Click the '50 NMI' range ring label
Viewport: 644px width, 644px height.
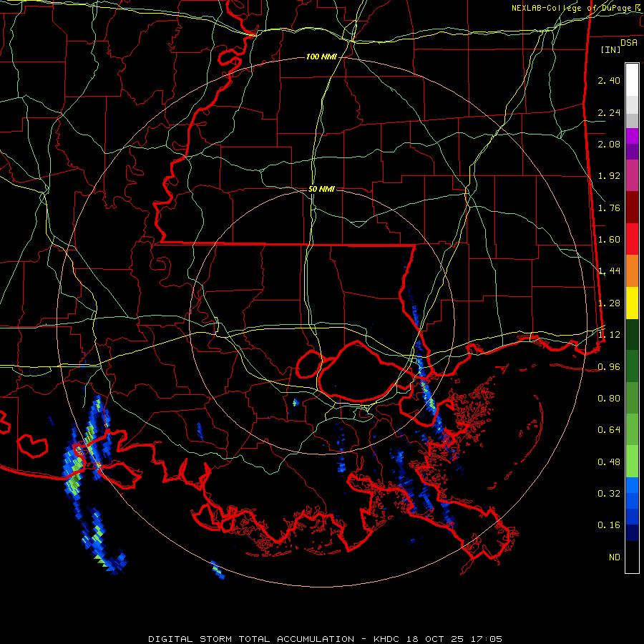[x=321, y=189]
